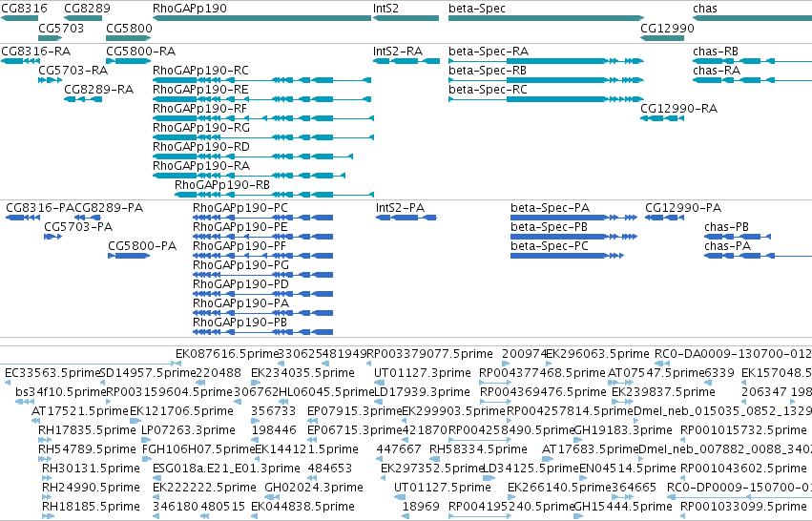Select protein CG12990-PA
This screenshot has height=521, width=812.
(x=664, y=218)
